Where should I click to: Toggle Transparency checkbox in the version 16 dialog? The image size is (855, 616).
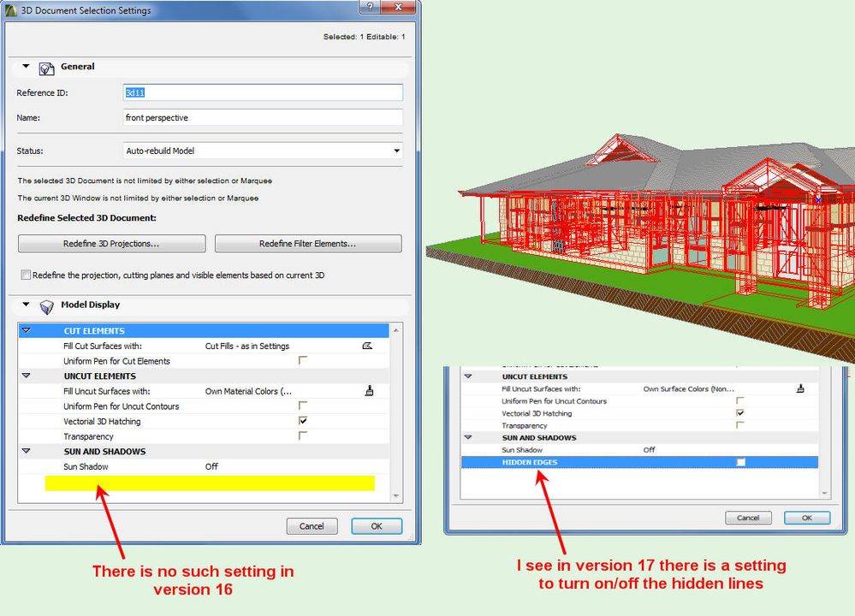[x=303, y=435]
